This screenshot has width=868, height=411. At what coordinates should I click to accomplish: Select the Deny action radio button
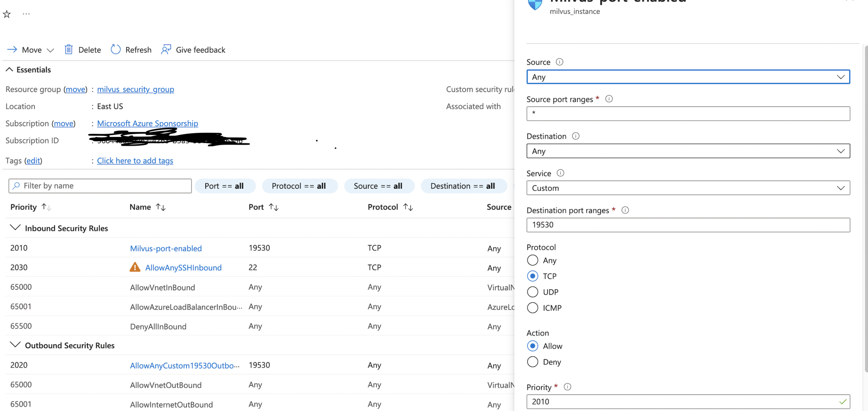[532, 362]
